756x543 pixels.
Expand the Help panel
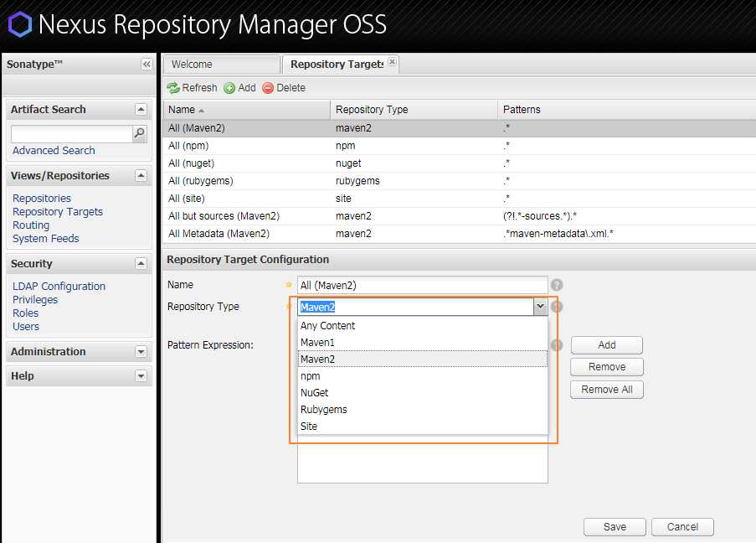[141, 376]
